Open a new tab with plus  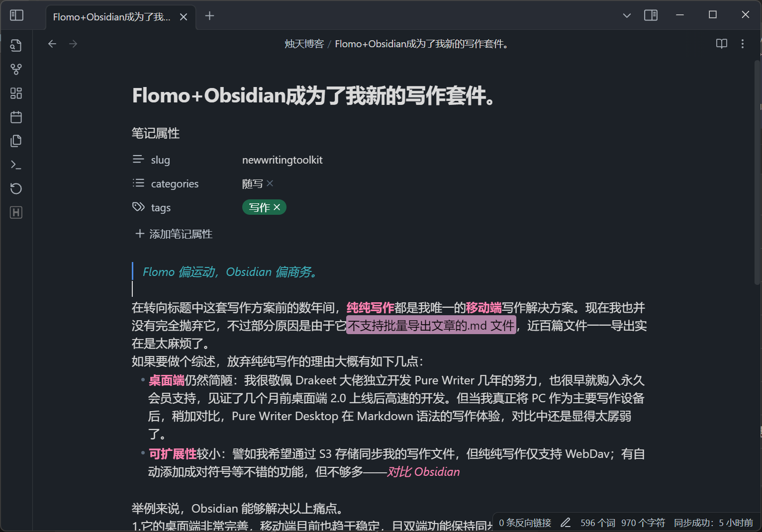[209, 16]
